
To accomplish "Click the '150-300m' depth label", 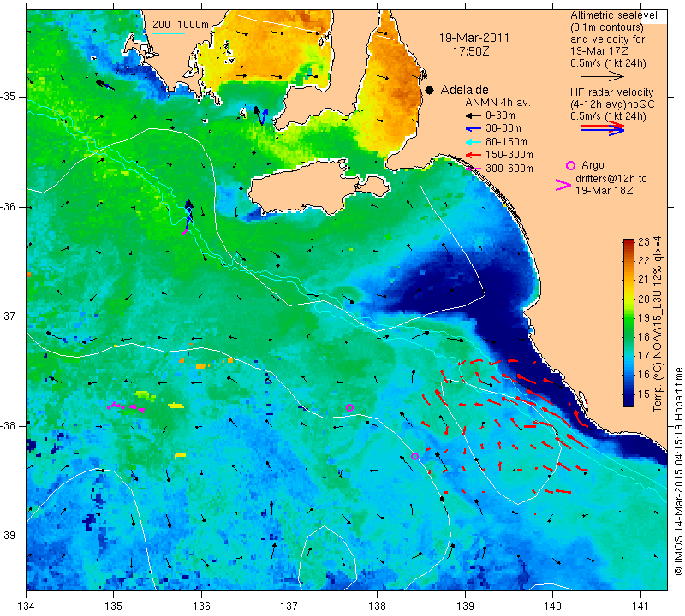I will point(509,155).
